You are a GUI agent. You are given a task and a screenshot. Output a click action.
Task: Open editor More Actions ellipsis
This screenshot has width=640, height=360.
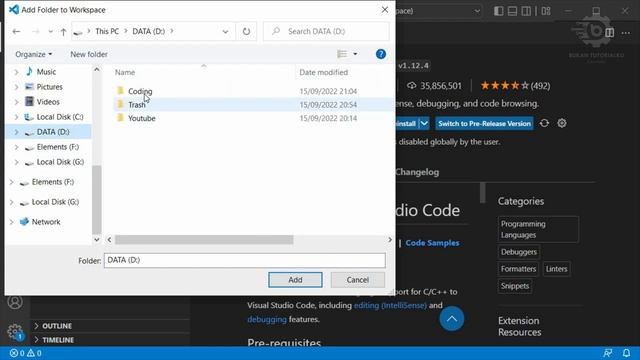click(626, 33)
